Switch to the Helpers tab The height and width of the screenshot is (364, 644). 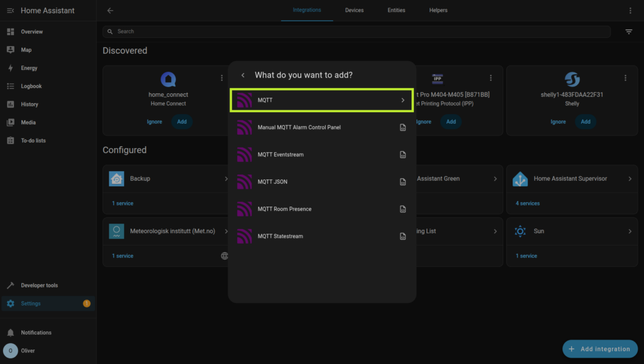[x=438, y=11]
